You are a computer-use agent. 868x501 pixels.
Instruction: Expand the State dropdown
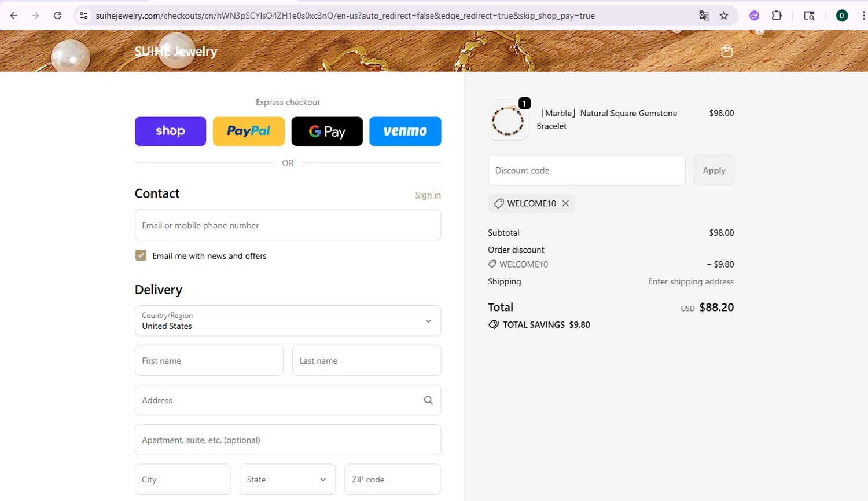(x=288, y=480)
